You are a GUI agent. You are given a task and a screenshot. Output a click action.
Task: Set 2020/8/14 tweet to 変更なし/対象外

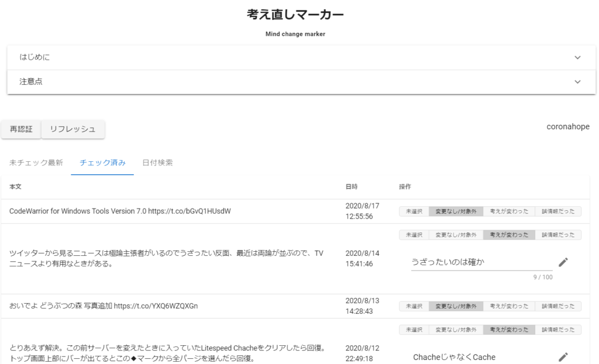[x=456, y=235]
